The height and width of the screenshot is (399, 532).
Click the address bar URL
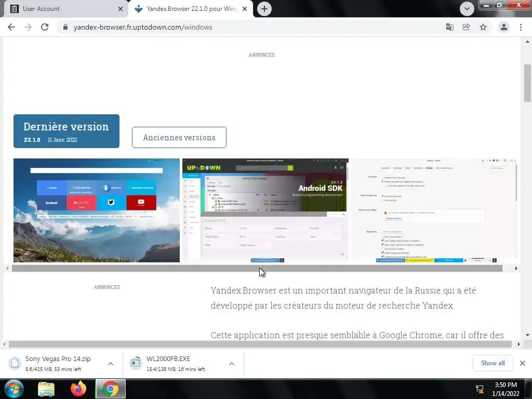click(143, 27)
